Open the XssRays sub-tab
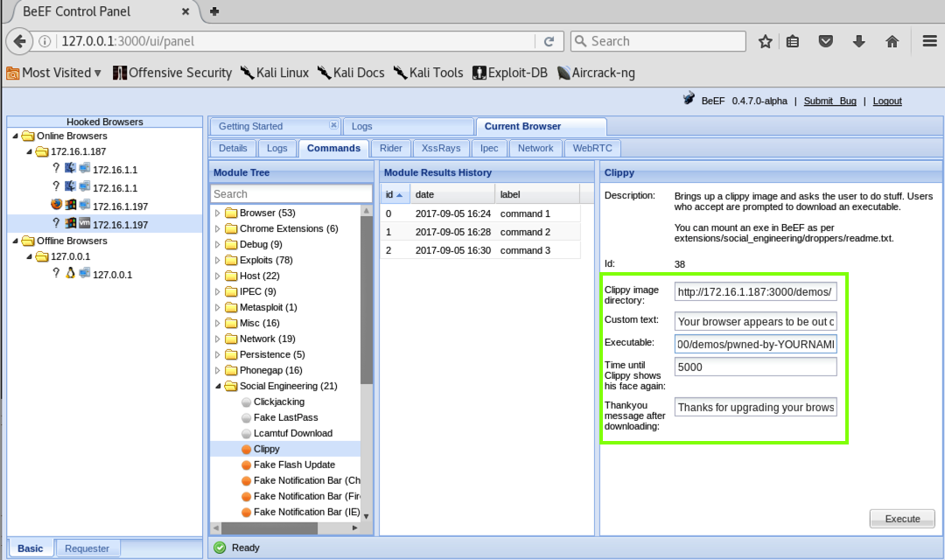This screenshot has height=560, width=945. coord(440,148)
